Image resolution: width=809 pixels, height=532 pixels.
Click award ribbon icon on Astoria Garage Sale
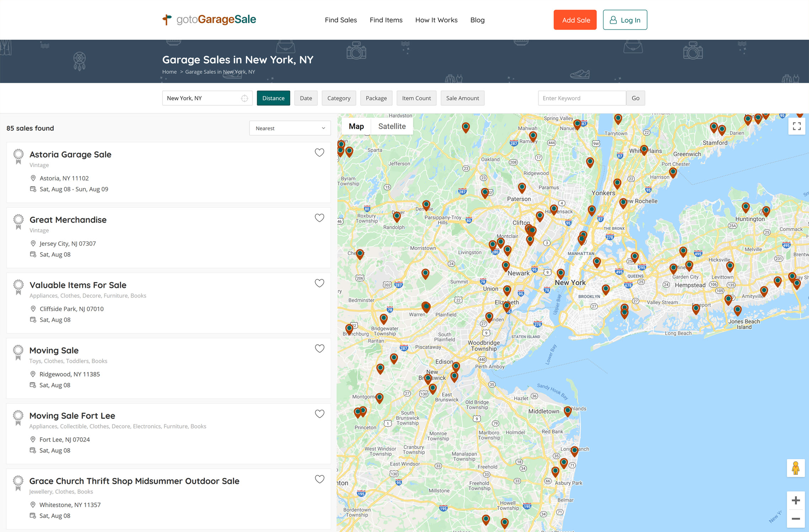[x=18, y=156]
